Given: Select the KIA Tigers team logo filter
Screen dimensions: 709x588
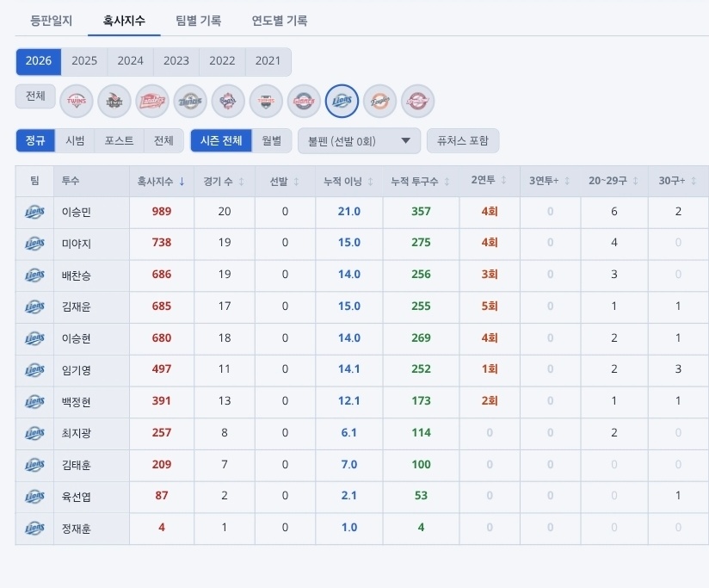Looking at the screenshot, I should pos(266,101).
